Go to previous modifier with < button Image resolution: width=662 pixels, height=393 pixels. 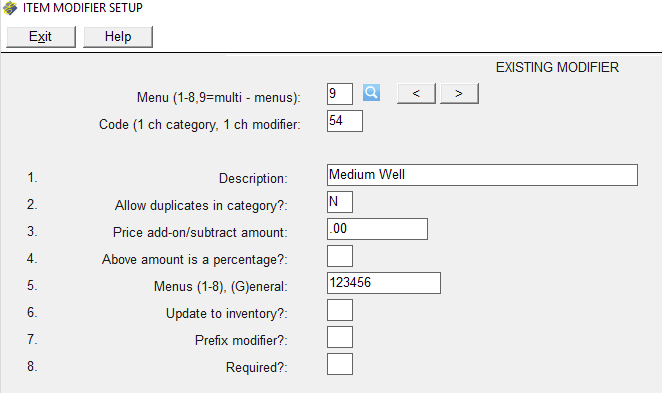(416, 93)
